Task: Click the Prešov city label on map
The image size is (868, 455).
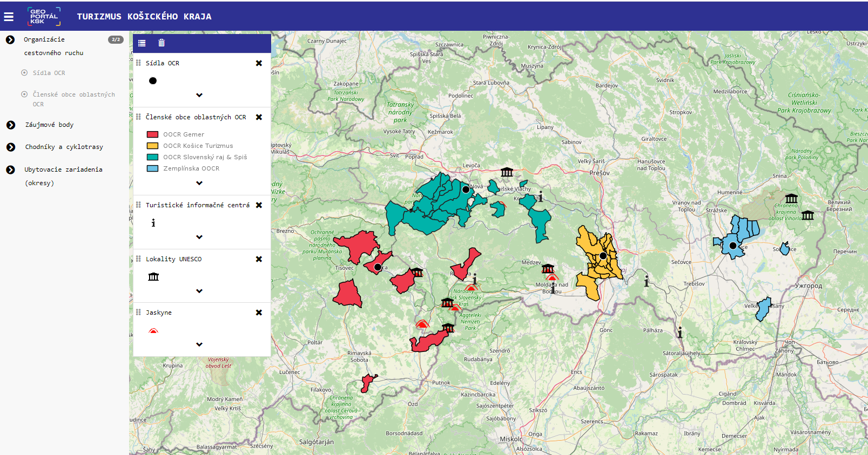Action: pos(600,173)
